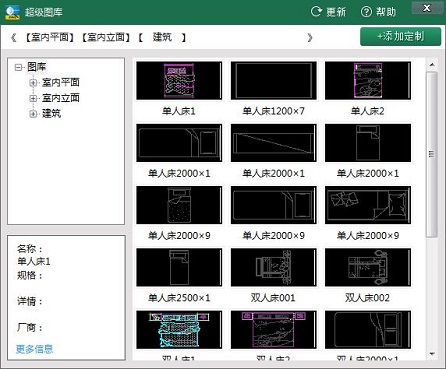Click the right navigation arrow 》
The image size is (446, 369).
coord(310,37)
